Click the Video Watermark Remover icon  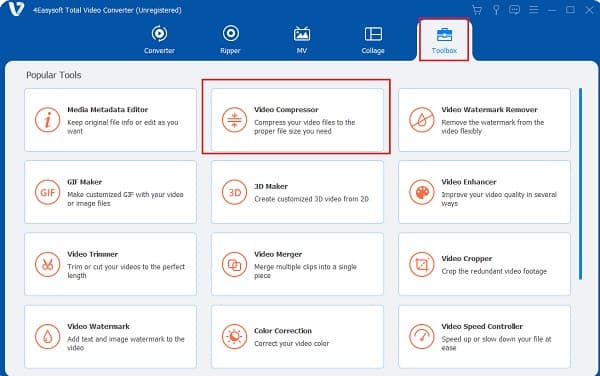(x=421, y=120)
